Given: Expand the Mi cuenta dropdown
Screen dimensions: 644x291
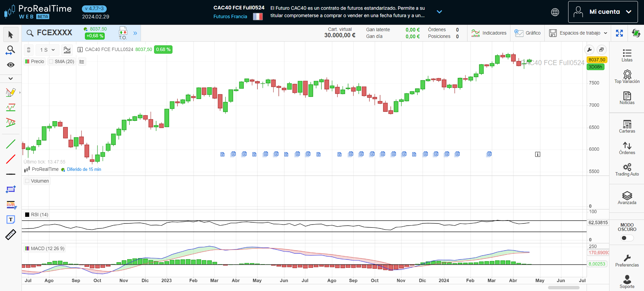Looking at the screenshot, I should click(x=603, y=12).
